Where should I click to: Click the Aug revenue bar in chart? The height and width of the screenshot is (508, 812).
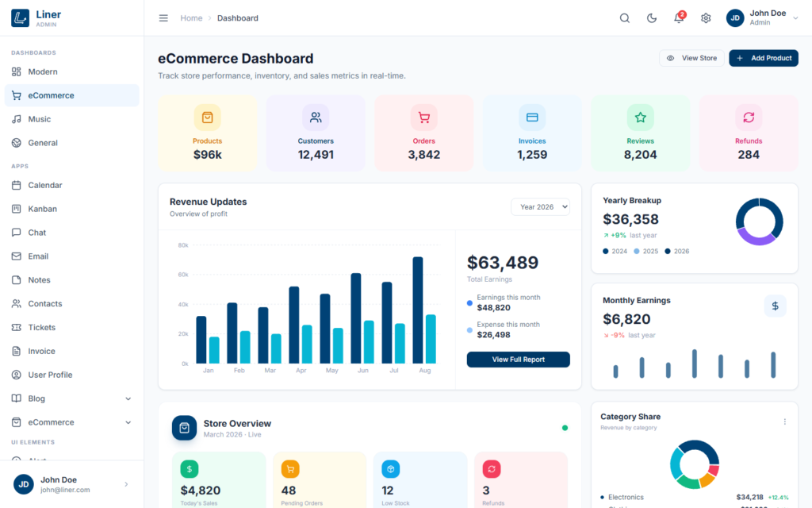click(417, 310)
